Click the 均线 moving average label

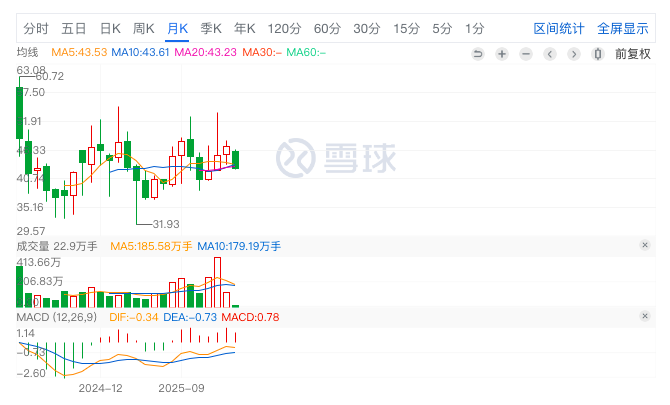click(x=27, y=53)
